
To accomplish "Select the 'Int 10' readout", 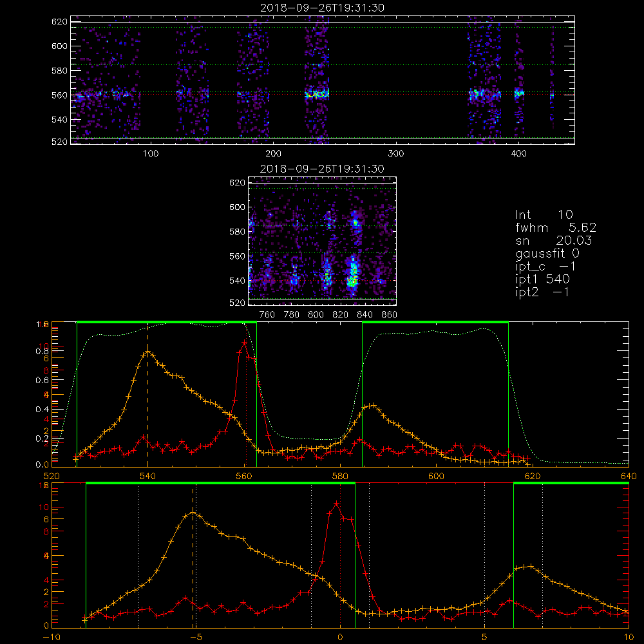I will pos(544,214).
